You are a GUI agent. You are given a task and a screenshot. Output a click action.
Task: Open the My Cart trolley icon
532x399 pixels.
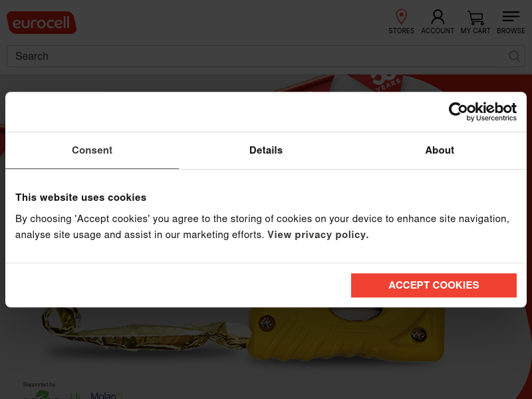pyautogui.click(x=475, y=18)
